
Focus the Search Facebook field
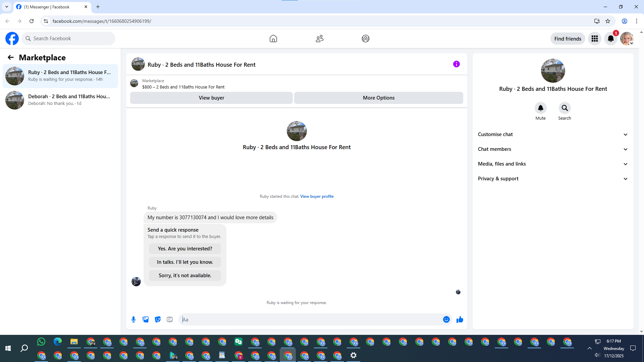tap(69, 39)
